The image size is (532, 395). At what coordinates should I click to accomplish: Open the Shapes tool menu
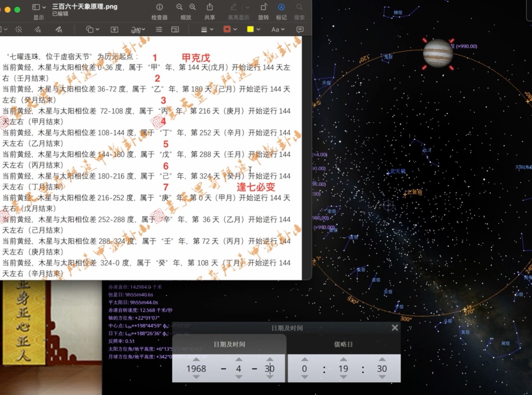pyautogui.click(x=92, y=29)
